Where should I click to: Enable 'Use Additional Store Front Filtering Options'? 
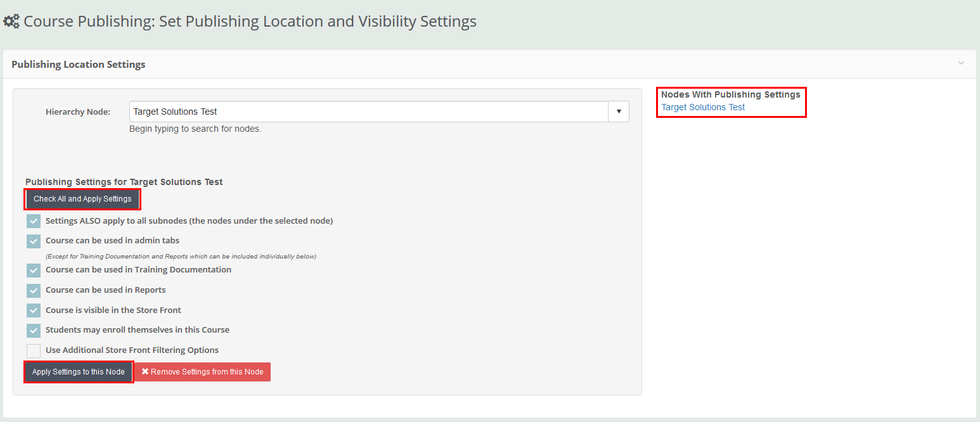point(33,350)
